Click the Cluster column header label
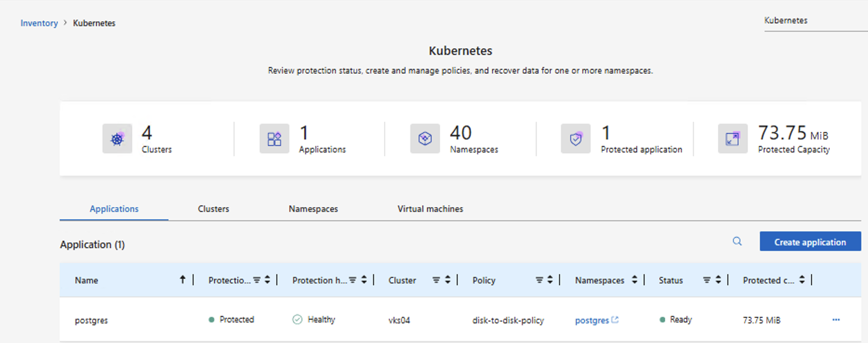The image size is (868, 343). (402, 280)
